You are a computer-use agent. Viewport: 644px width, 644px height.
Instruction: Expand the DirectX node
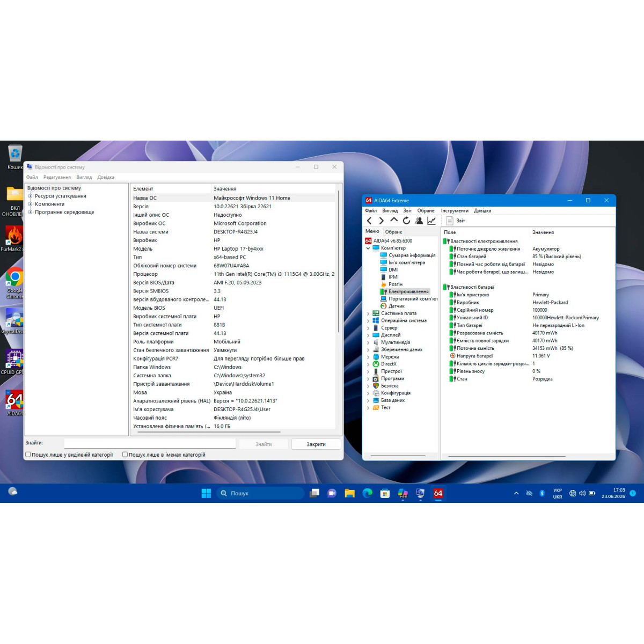(368, 364)
